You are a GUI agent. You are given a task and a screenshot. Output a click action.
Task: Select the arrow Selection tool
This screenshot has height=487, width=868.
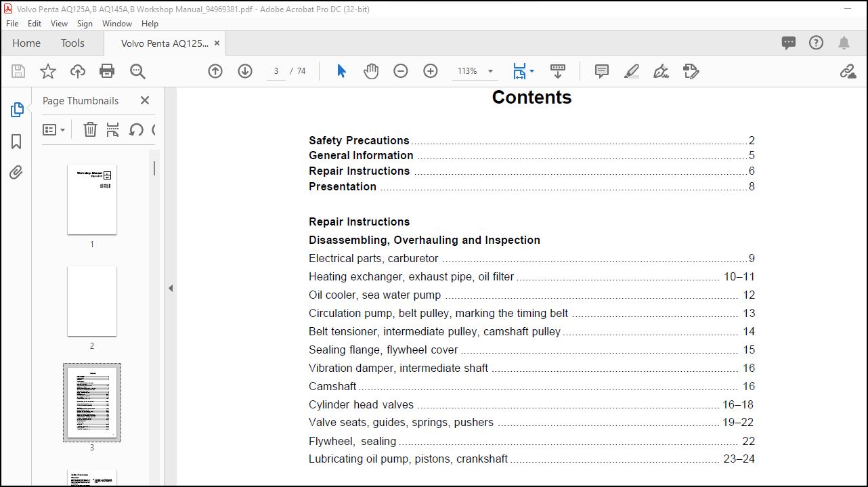click(x=341, y=71)
